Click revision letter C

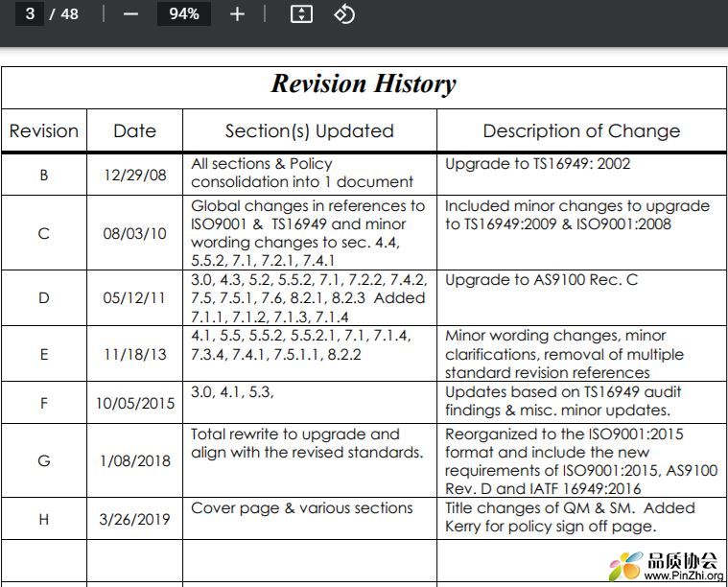[44, 233]
